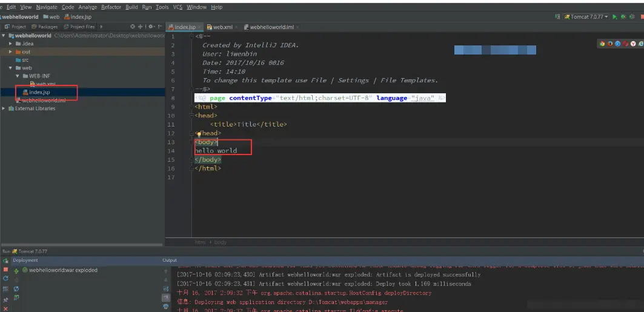Click the deploy all artifacts icon
This screenshot has width=644, height=312.
tap(16, 271)
